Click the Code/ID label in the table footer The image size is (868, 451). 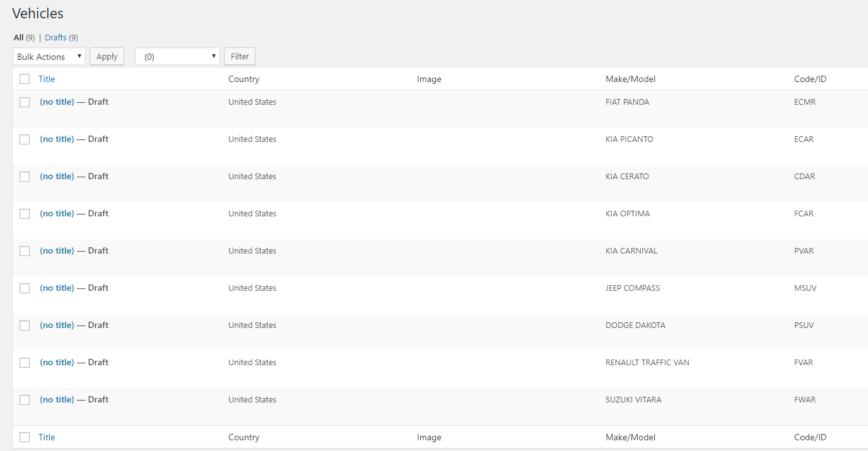810,437
